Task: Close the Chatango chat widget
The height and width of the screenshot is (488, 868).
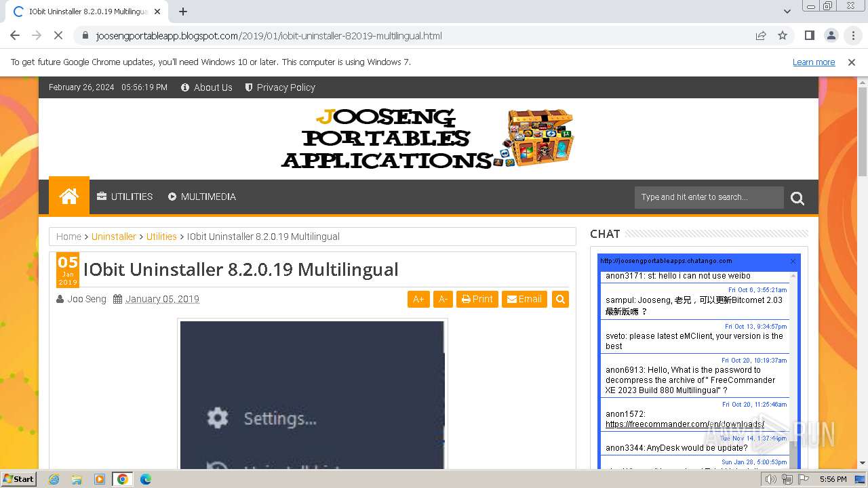Action: tap(793, 261)
